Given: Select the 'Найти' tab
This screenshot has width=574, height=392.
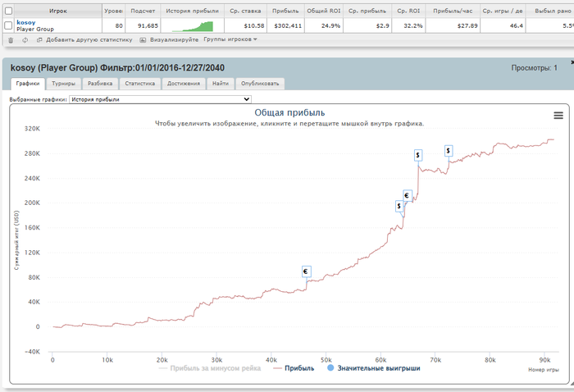Looking at the screenshot, I should pos(221,84).
